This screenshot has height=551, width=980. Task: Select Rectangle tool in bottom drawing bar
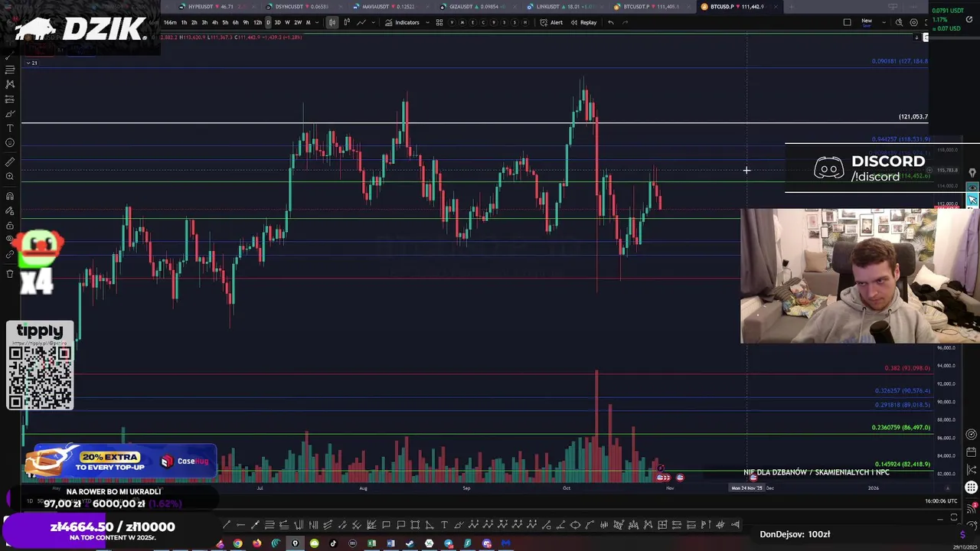(415, 524)
